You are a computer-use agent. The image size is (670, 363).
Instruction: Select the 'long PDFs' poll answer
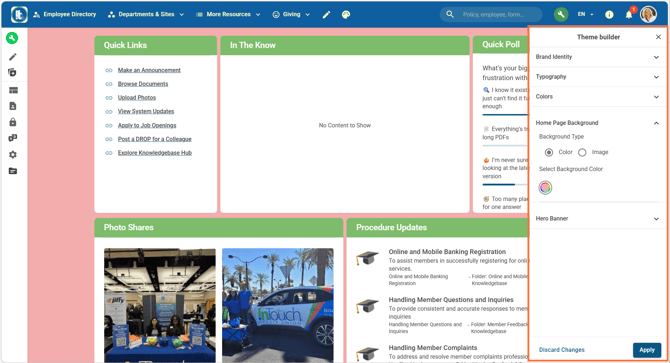[505, 133]
